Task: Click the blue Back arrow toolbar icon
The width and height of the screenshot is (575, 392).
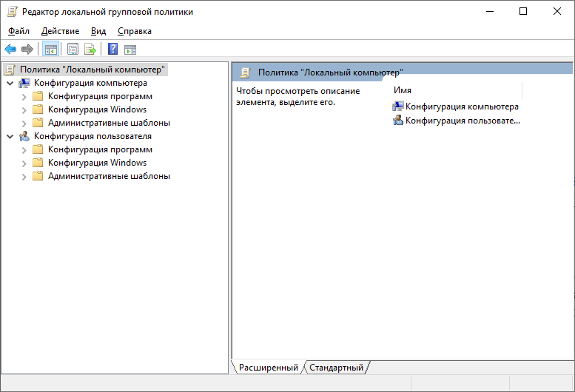Action: pyautogui.click(x=10, y=50)
